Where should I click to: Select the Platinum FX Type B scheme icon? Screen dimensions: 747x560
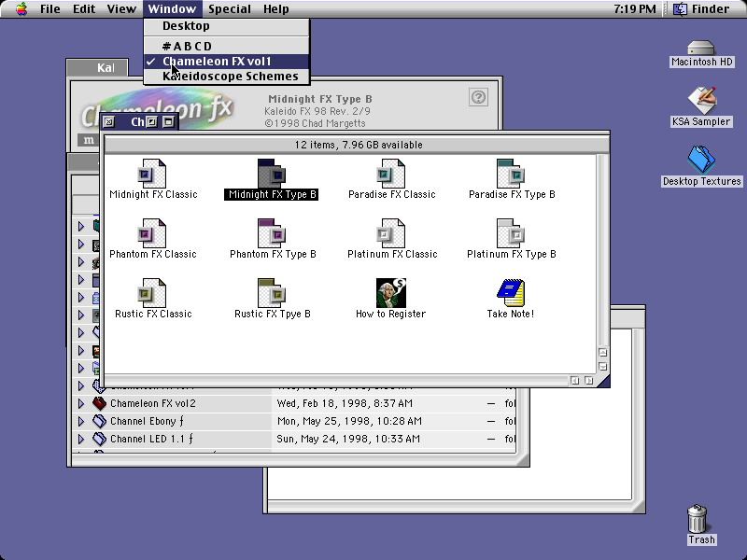(511, 233)
